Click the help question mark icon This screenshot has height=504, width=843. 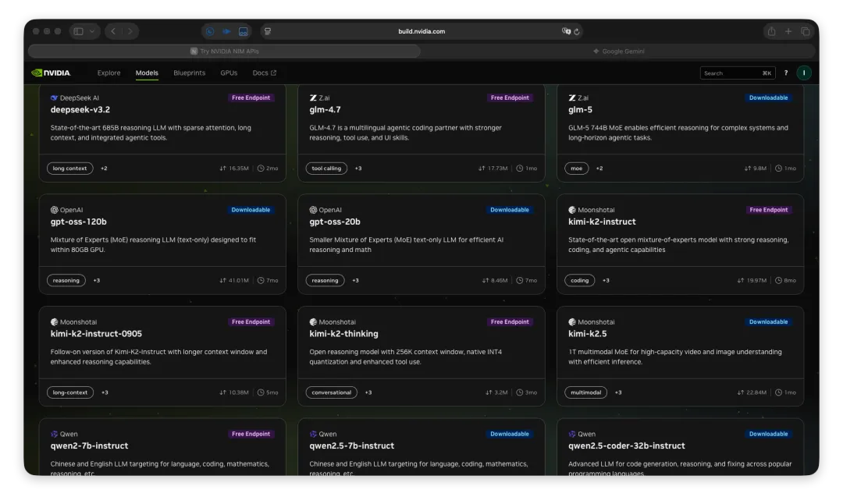pyautogui.click(x=786, y=73)
